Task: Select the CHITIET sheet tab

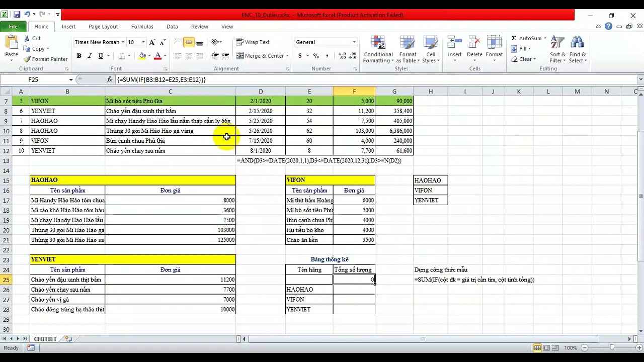Action: pyautogui.click(x=45, y=339)
